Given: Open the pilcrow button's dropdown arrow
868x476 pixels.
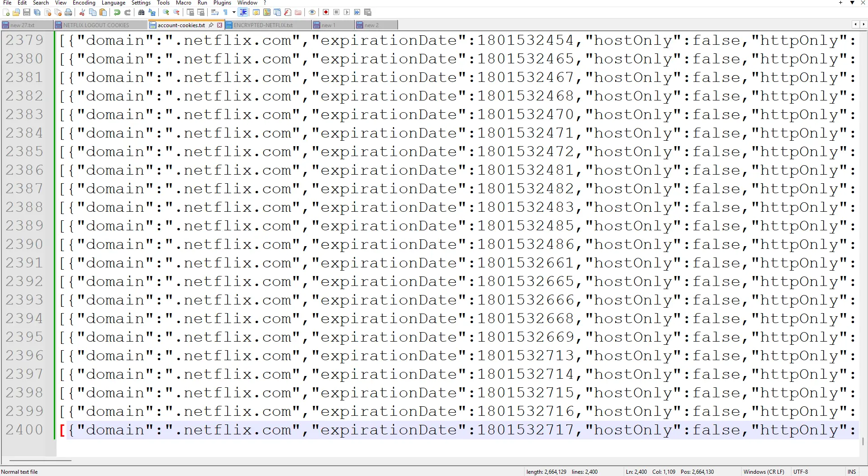Looking at the screenshot, I should click(x=234, y=12).
